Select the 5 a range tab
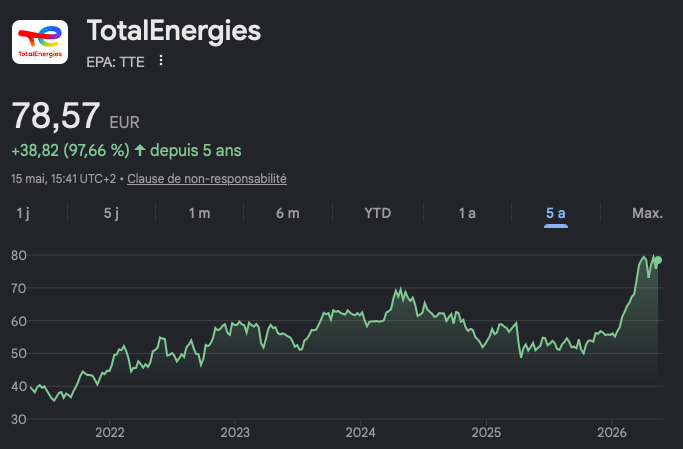683x449 pixels. (x=556, y=213)
